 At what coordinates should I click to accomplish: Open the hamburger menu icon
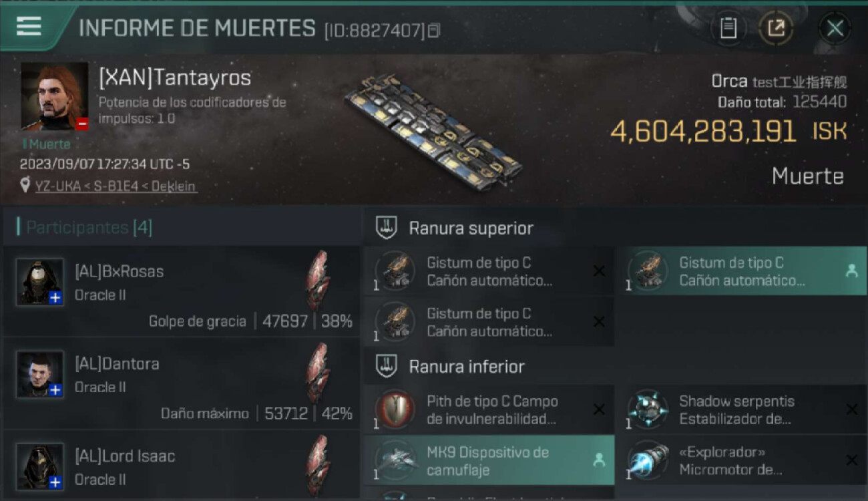click(29, 27)
